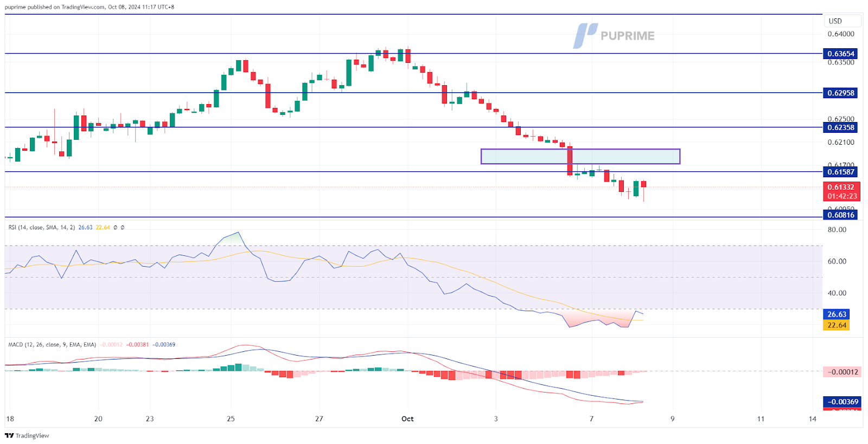The image size is (868, 444).
Task: Click the 0.64000 price axis tick
Action: [841, 34]
